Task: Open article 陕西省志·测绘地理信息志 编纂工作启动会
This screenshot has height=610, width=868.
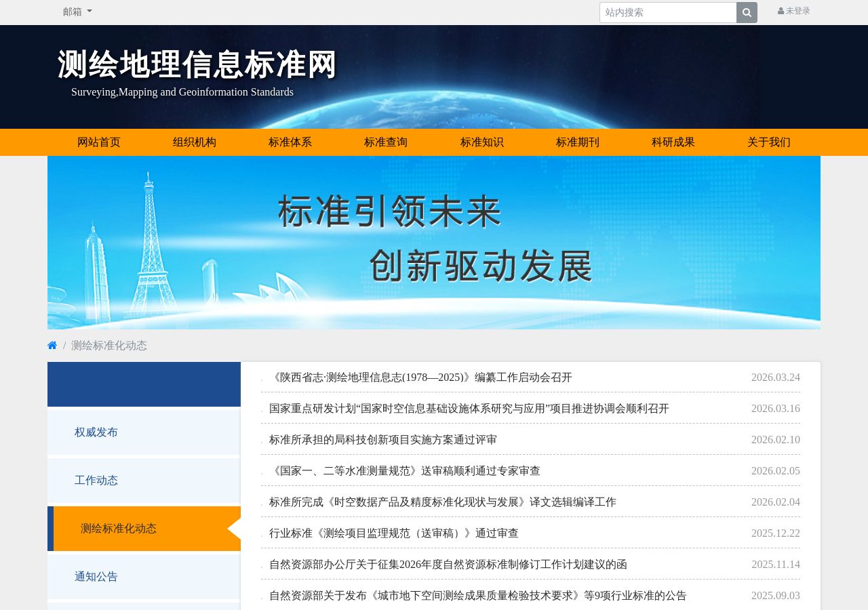Action: point(420,378)
